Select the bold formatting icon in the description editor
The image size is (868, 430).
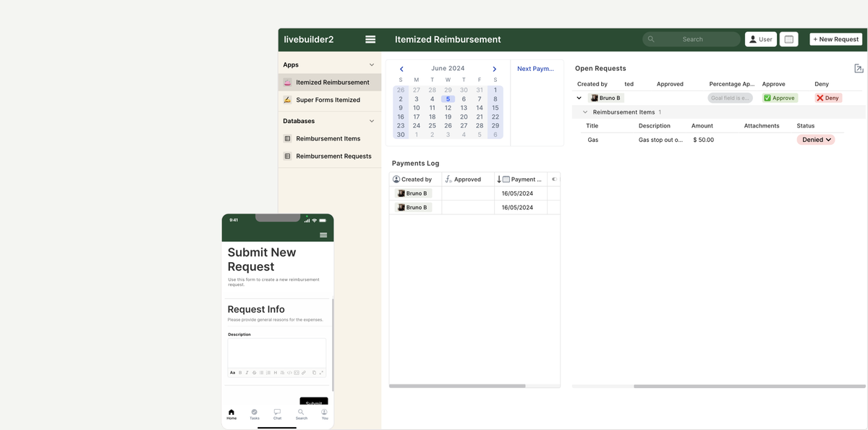240,372
